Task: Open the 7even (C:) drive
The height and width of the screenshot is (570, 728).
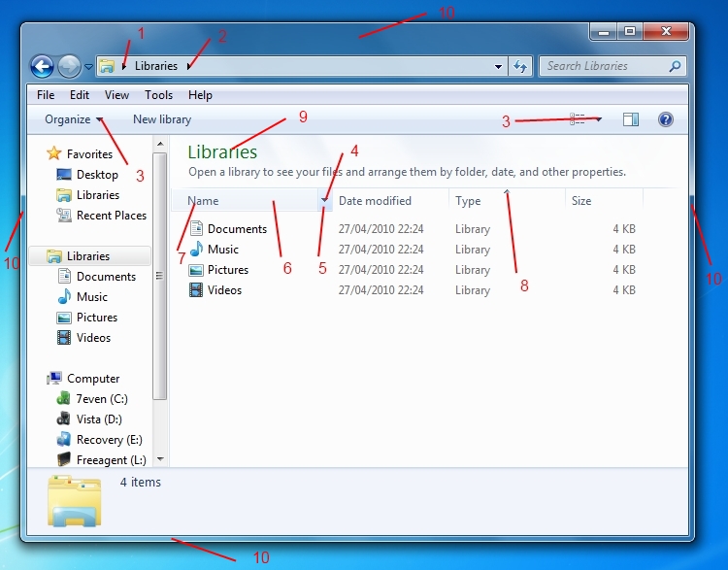Action: (x=102, y=399)
